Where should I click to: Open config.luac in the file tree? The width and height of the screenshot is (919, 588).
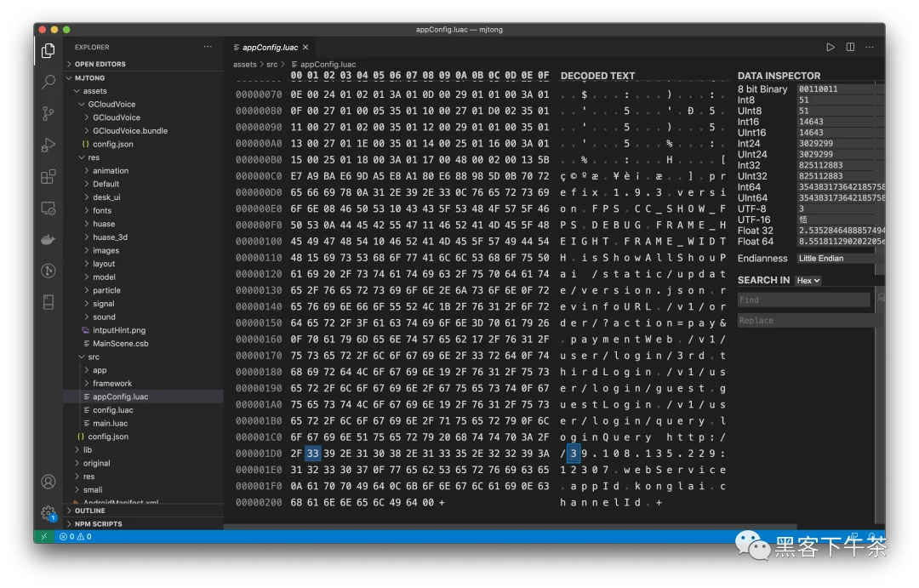144,410
